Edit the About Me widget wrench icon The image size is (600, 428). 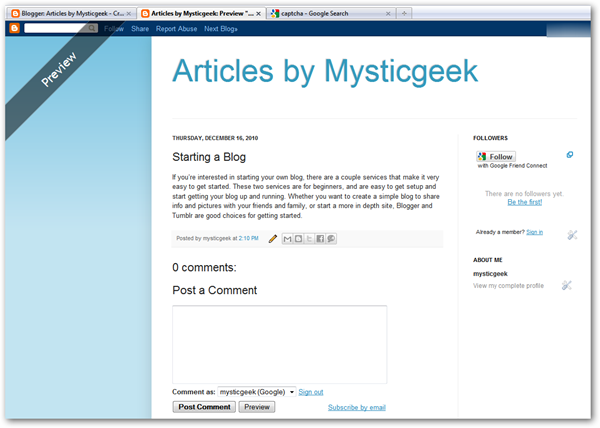pos(566,286)
